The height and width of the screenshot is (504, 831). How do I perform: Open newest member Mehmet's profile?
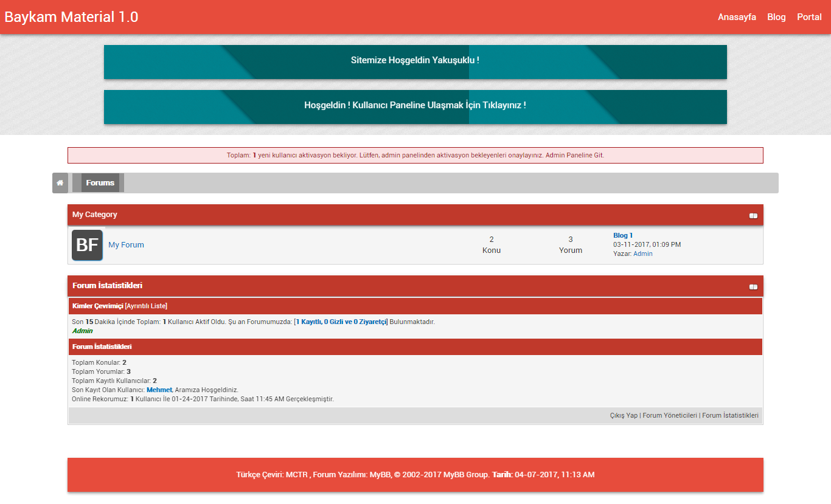pos(159,390)
